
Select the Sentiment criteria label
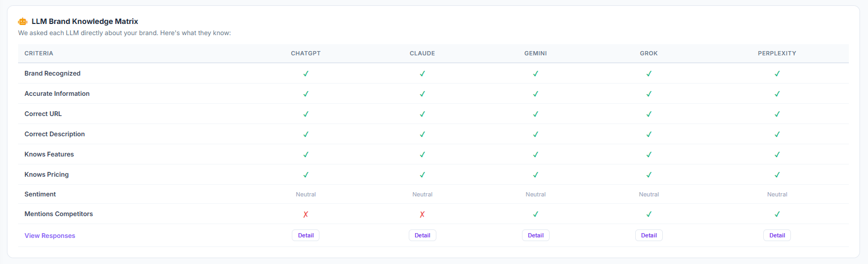tap(40, 194)
